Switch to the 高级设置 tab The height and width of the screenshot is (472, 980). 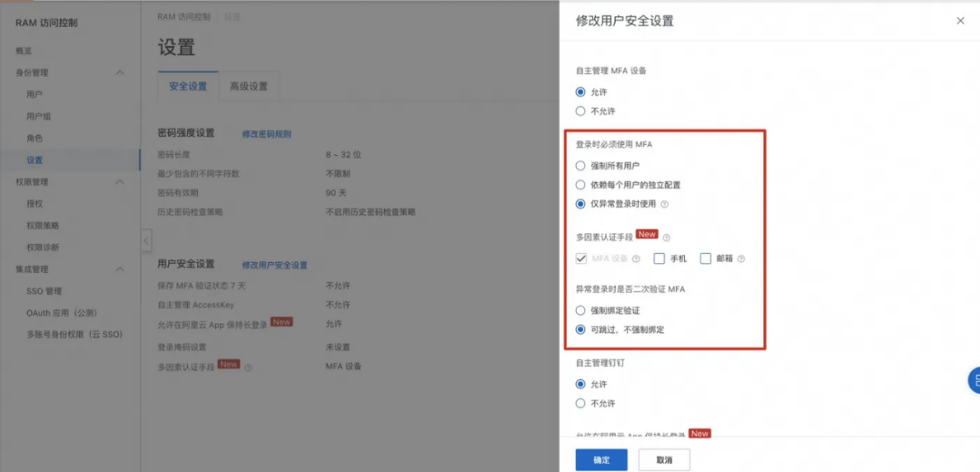[248, 86]
